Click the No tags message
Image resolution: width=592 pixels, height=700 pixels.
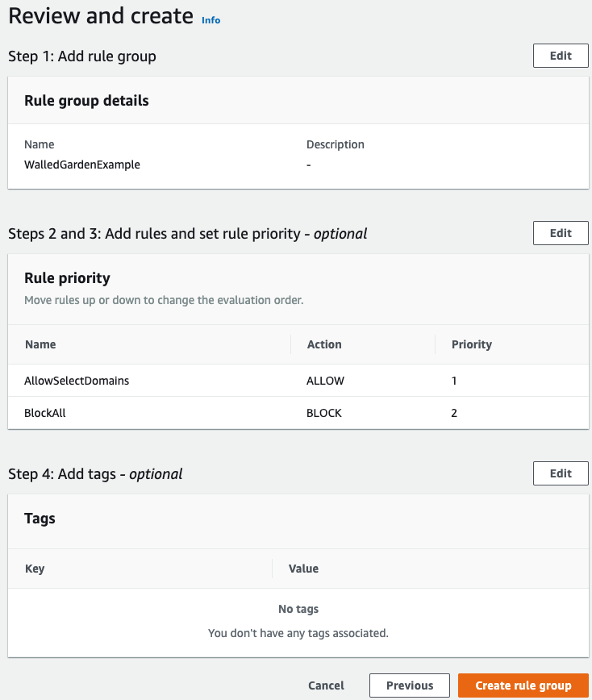[298, 609]
